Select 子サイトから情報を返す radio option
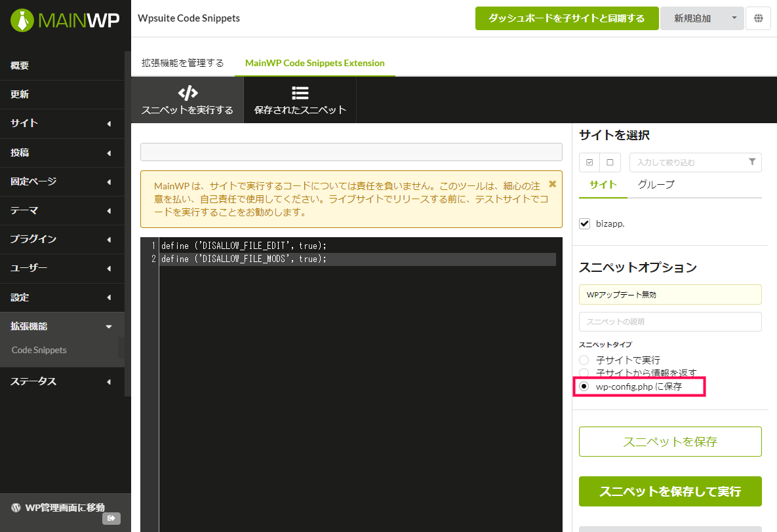This screenshot has height=532, width=777. [x=584, y=373]
